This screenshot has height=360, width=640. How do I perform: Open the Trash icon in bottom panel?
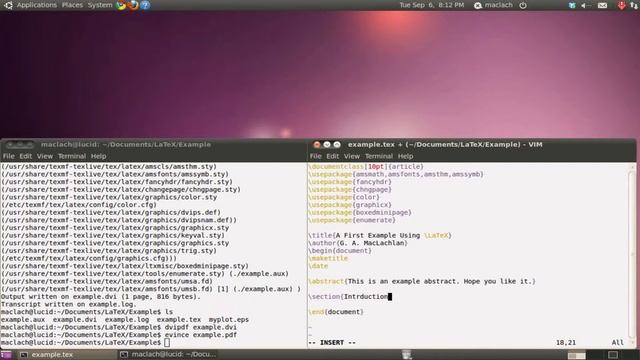pyautogui.click(x=407, y=355)
